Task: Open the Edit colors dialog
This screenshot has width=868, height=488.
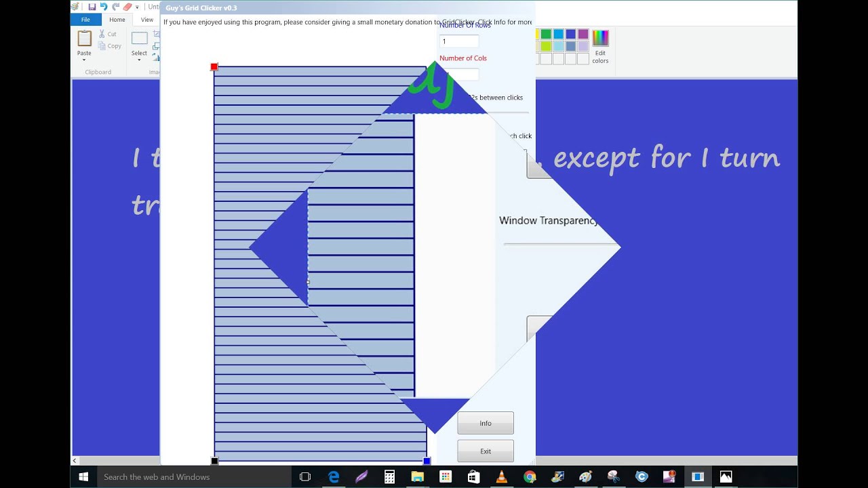Action: coord(600,46)
